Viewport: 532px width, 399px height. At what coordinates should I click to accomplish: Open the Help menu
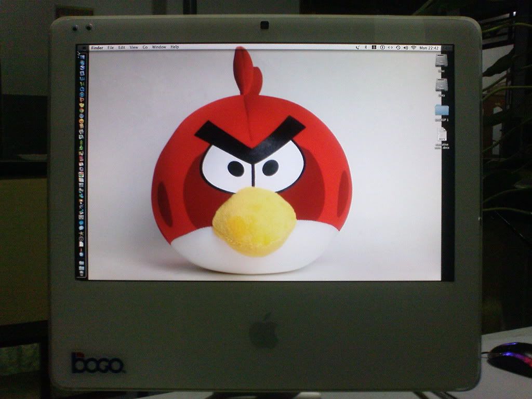[175, 47]
